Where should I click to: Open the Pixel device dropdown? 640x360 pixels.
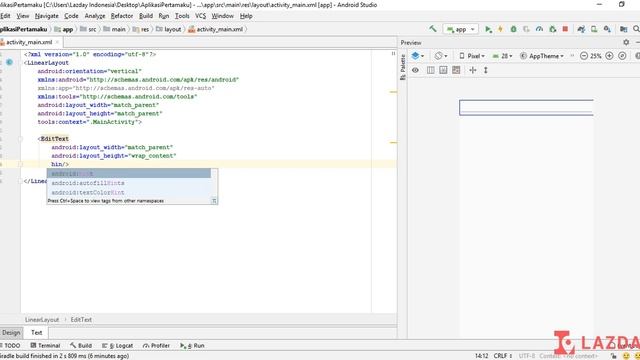click(x=472, y=56)
